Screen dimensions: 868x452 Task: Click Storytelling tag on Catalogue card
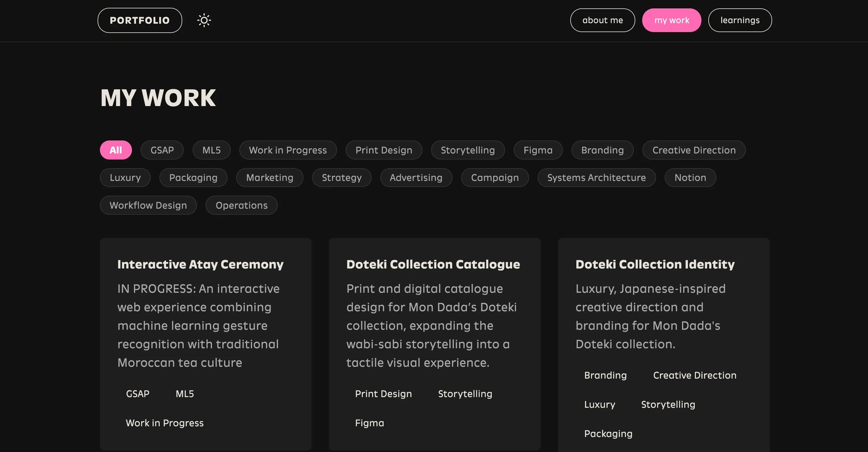[x=465, y=394]
